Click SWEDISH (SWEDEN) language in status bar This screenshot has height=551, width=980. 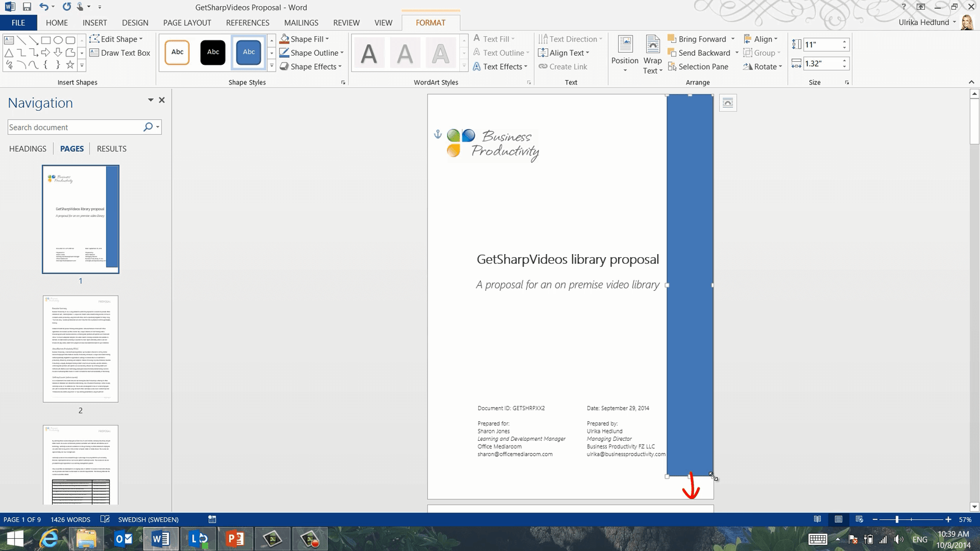(x=148, y=519)
